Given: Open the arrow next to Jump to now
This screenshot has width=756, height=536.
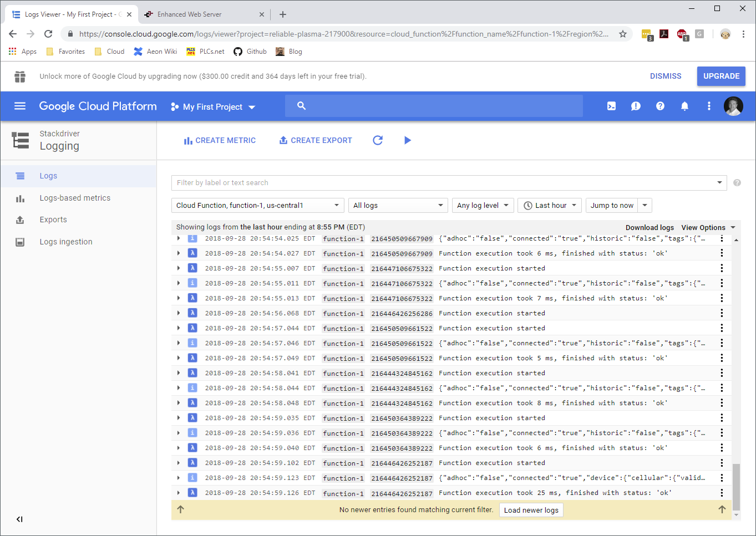Looking at the screenshot, I should click(x=645, y=205).
